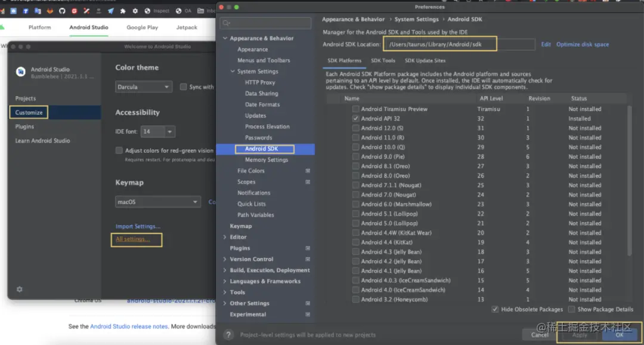Open Projects in the Welcome window sidebar

(x=26, y=98)
